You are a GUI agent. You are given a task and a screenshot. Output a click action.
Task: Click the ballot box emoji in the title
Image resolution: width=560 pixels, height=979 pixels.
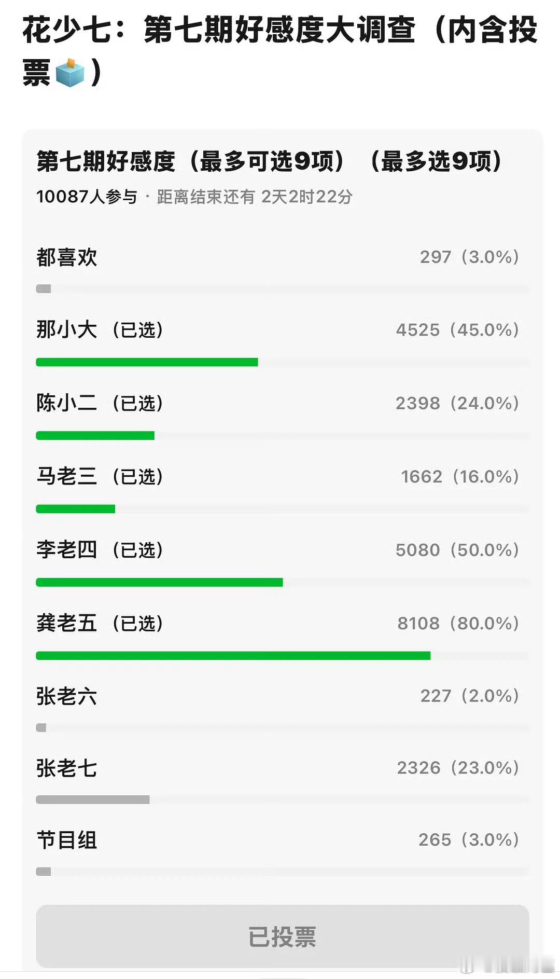(x=69, y=73)
